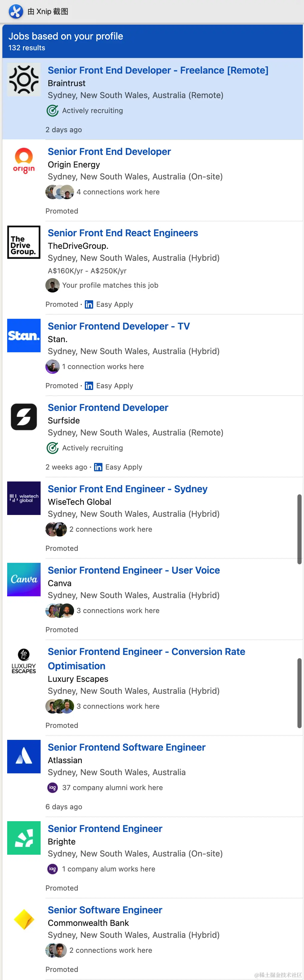Click the Surfside logo icon
The width and height of the screenshot is (304, 980).
[24, 417]
